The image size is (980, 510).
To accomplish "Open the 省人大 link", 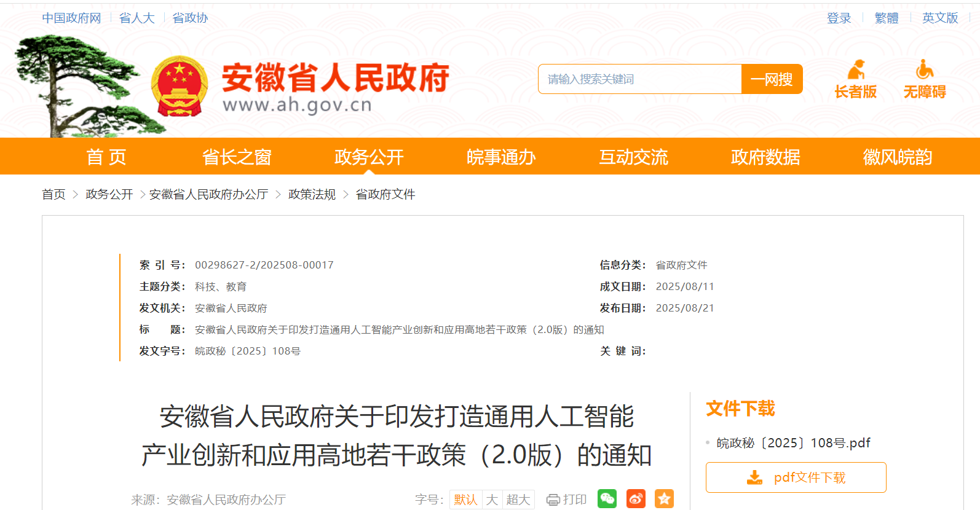I will 136,18.
